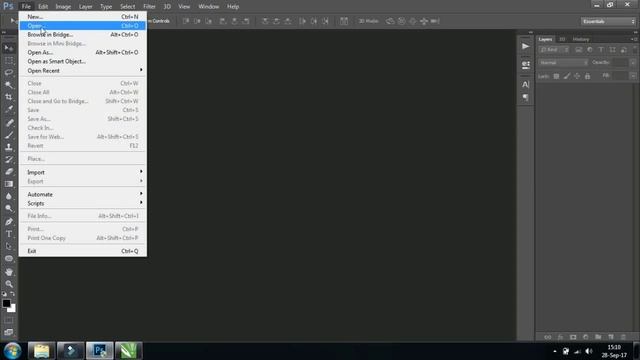Select the Move tool
Screen dimensions: 640x360
pos(9,48)
